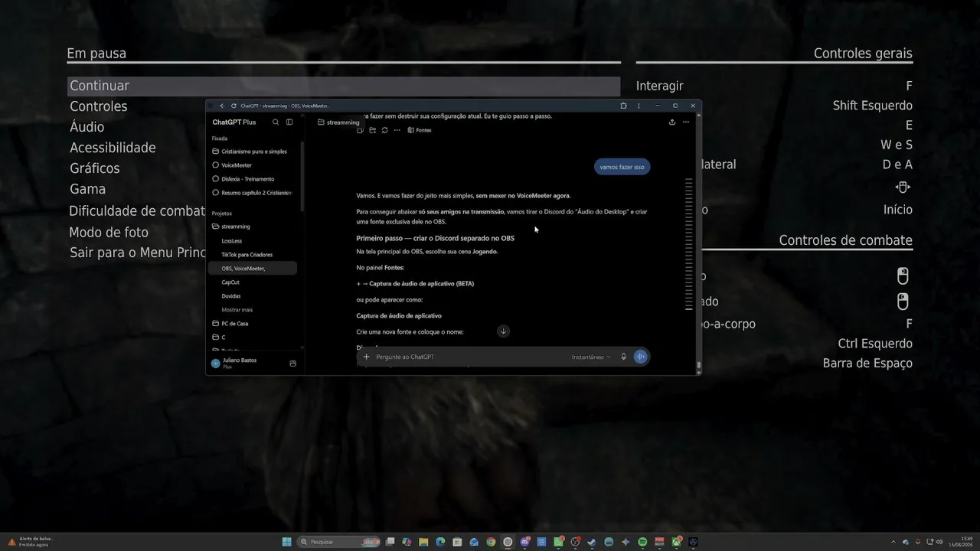
Task: Open Steam from the taskbar
Action: tap(592, 542)
